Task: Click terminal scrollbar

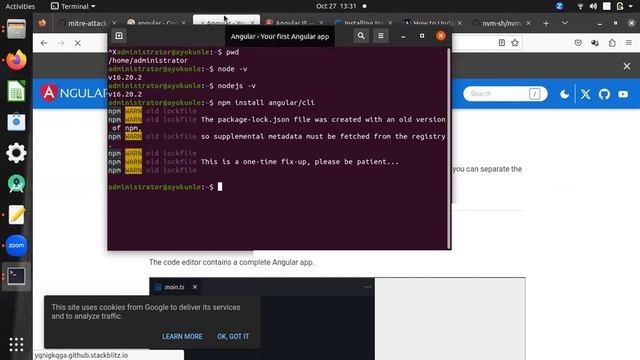Action: coord(449,148)
